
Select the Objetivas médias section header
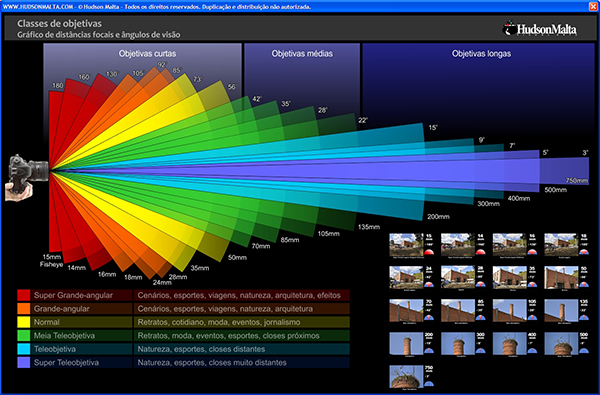pyautogui.click(x=302, y=54)
